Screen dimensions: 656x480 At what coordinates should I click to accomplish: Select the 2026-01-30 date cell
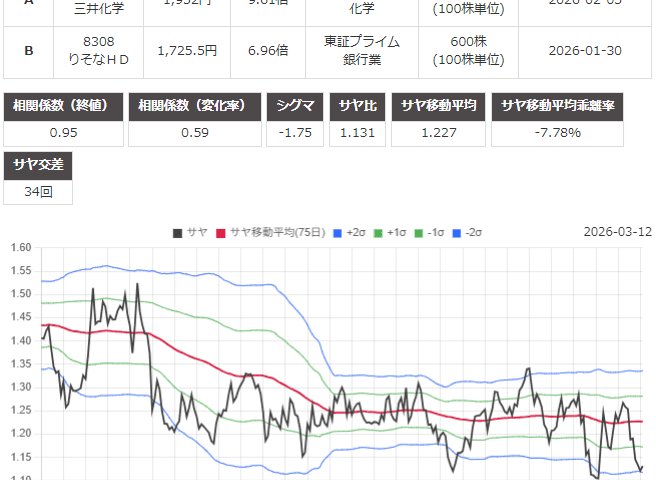click(x=588, y=49)
